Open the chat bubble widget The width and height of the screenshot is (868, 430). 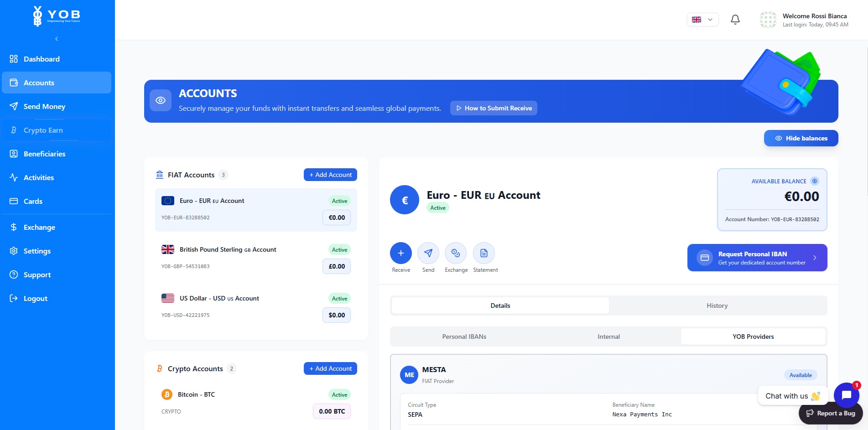click(x=846, y=395)
